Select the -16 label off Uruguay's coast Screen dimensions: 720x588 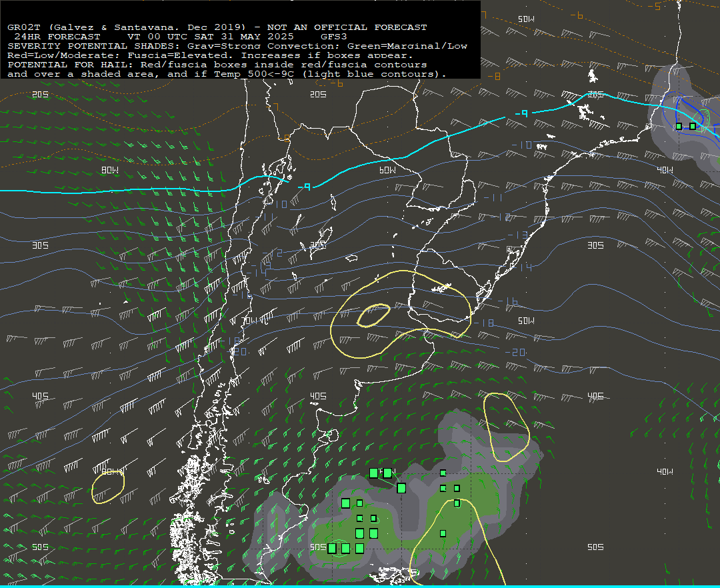coord(508,301)
